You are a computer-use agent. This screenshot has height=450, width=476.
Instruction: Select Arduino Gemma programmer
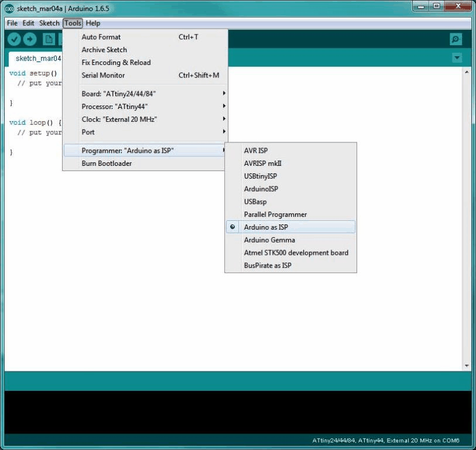point(290,240)
